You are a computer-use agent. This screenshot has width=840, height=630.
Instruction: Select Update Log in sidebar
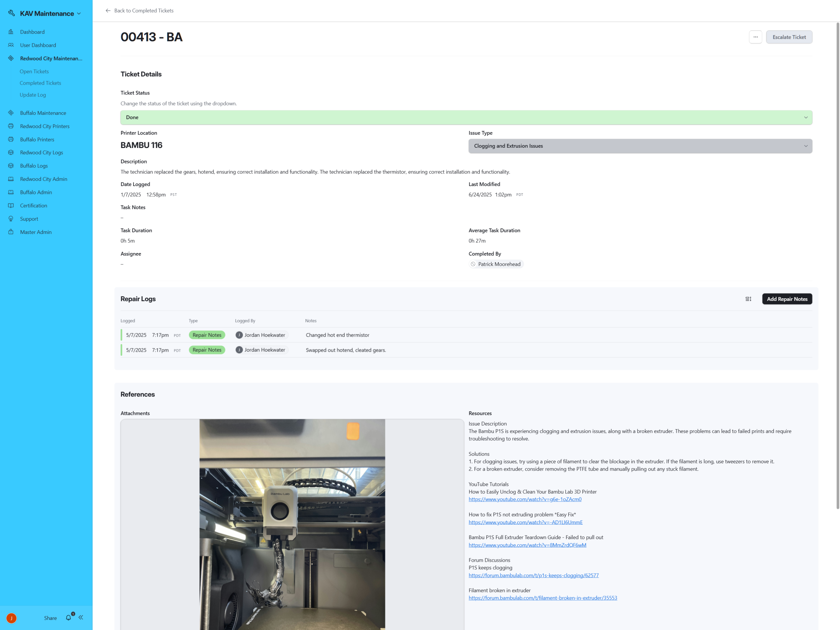[x=33, y=95]
